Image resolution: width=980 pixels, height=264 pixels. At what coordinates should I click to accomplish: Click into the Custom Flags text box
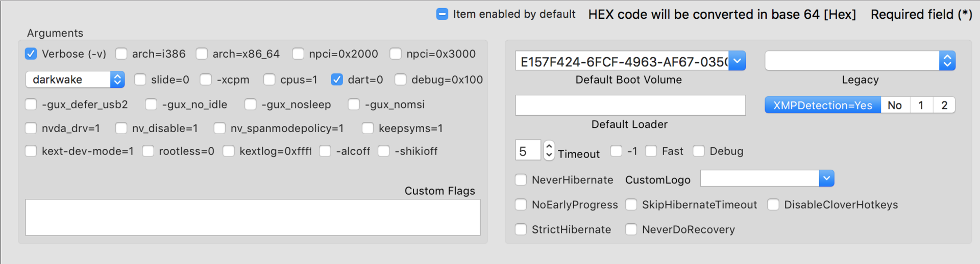point(253,218)
